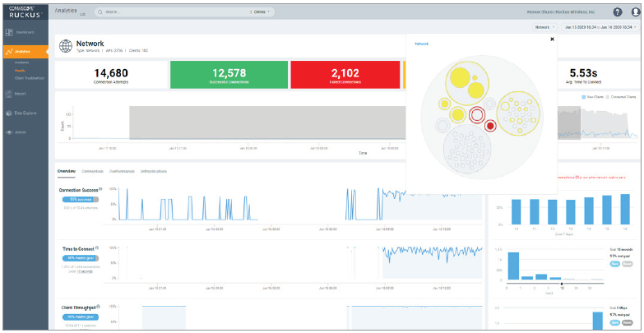This screenshot has width=644, height=333.
Task: Select the red ringed circle in the bubble chart
Action: coord(476,115)
